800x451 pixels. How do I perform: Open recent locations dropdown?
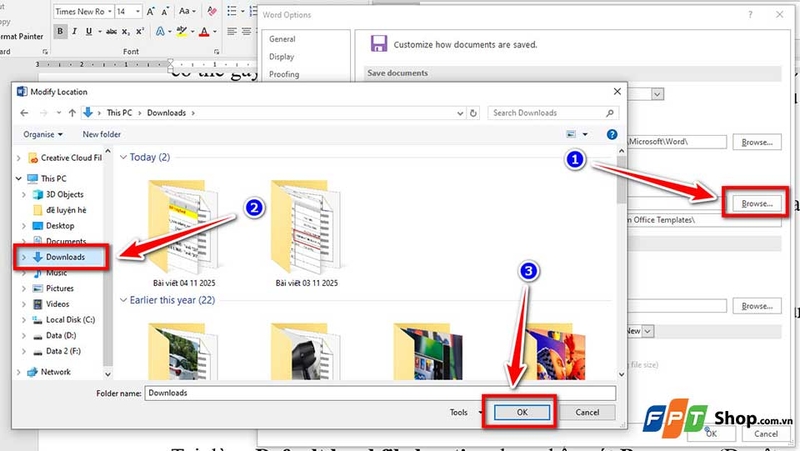coord(59,113)
